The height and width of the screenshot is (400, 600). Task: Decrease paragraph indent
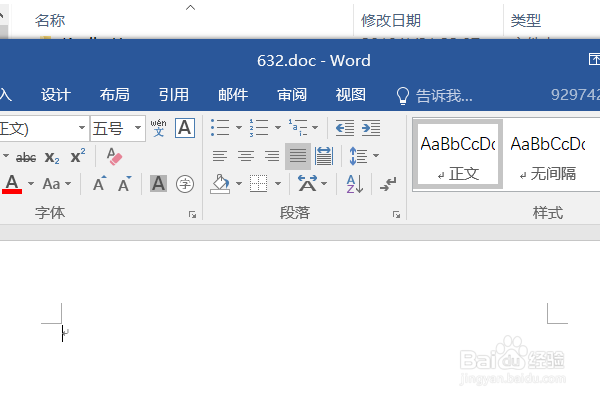tap(345, 128)
